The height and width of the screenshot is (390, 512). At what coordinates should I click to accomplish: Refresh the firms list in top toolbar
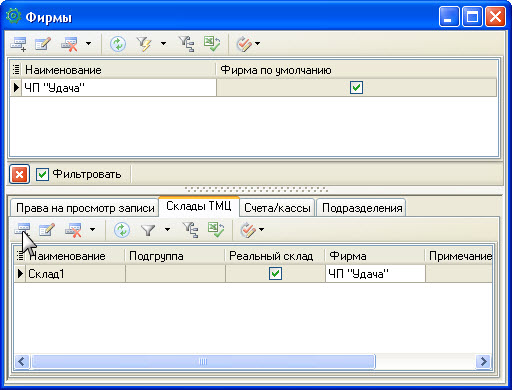(118, 44)
